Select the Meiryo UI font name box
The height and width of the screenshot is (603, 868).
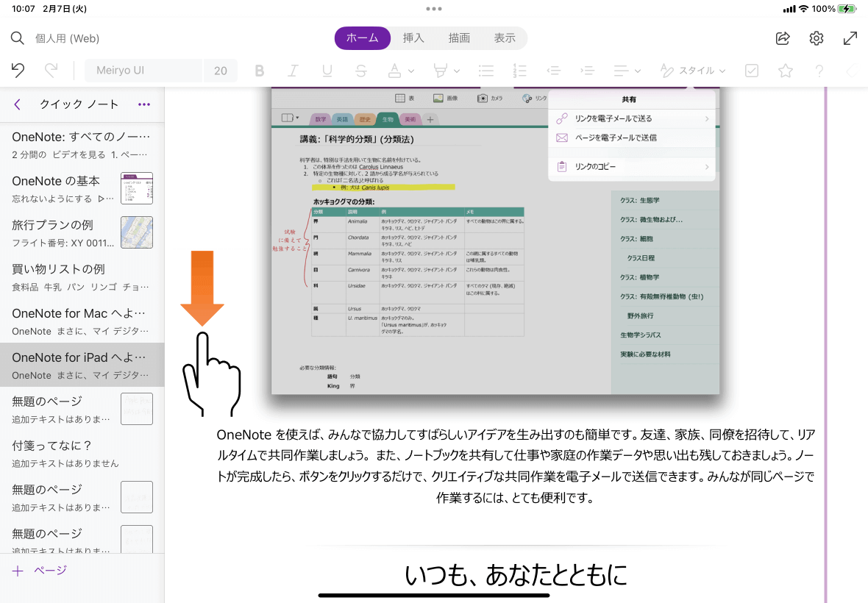click(x=143, y=71)
